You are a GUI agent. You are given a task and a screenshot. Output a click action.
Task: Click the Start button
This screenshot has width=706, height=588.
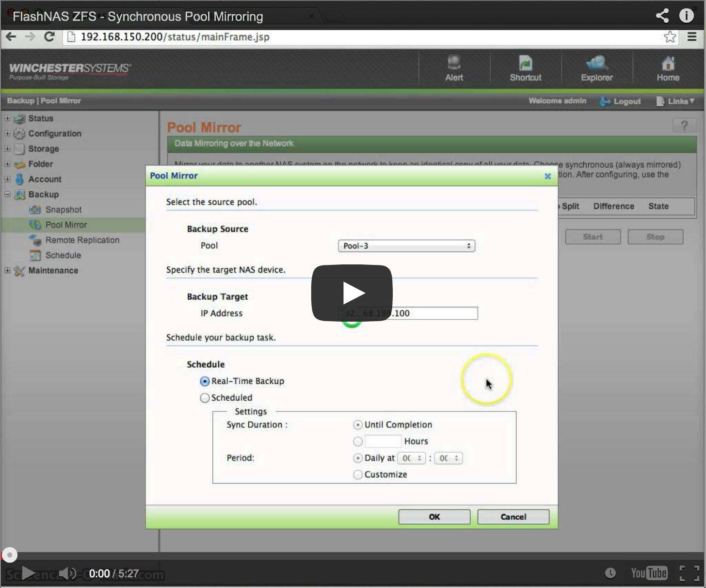click(x=593, y=237)
